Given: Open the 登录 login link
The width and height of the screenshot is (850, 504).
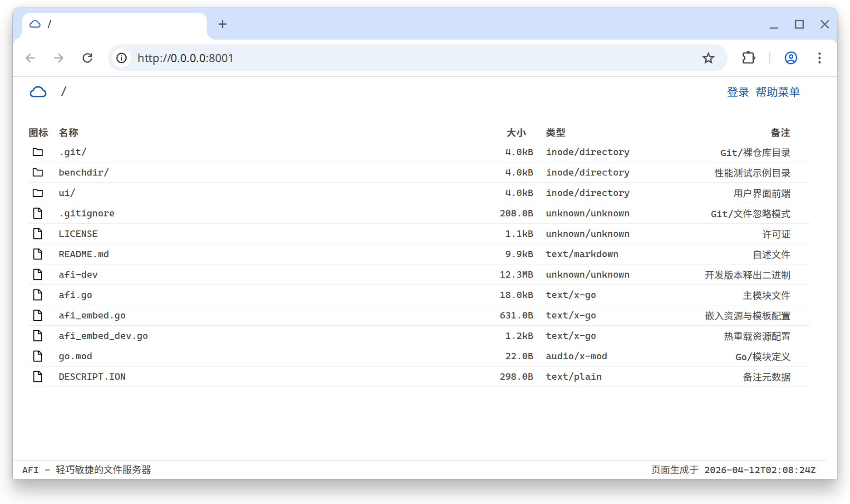Looking at the screenshot, I should 738,92.
